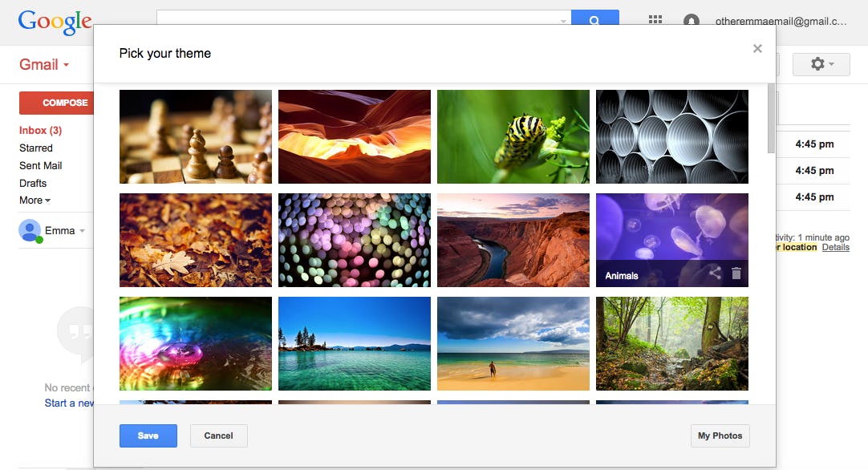Open Inbox (3) folder
Screen dimensions: 868x470
coord(40,131)
